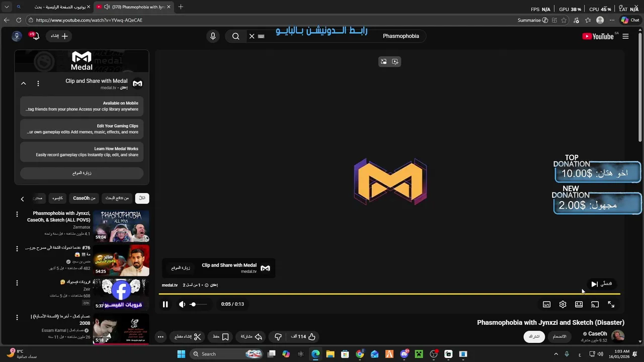Viewport: 644px width, 362px height.
Task: Pause the ad with the pause button
Action: [x=165, y=304]
